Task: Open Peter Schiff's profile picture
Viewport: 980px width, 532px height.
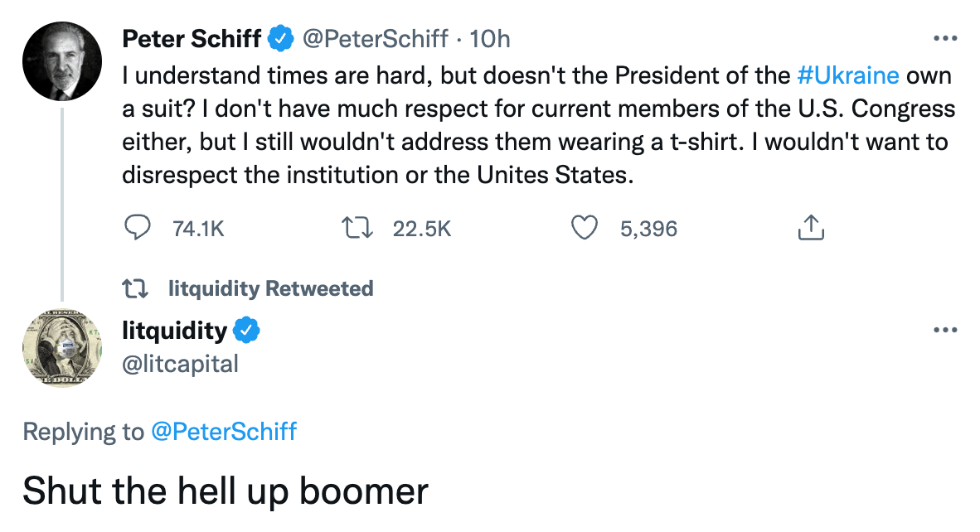Action: pos(62,61)
